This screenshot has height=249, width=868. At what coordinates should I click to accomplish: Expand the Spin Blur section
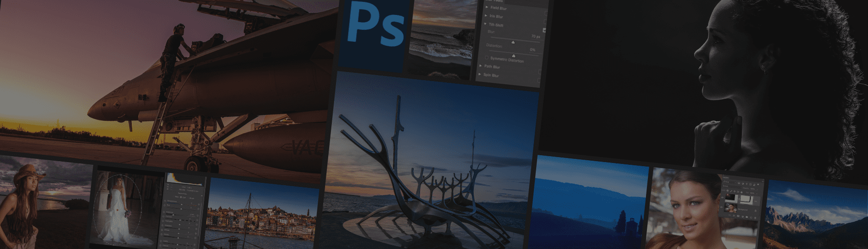tap(480, 74)
